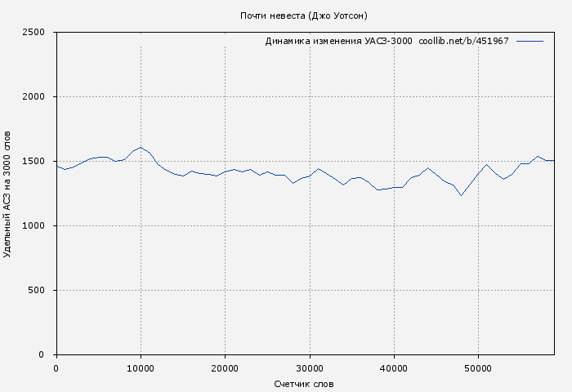This screenshot has width=572, height=392.
Task: Click the 0 label on the Y axis
Action: click(x=47, y=355)
